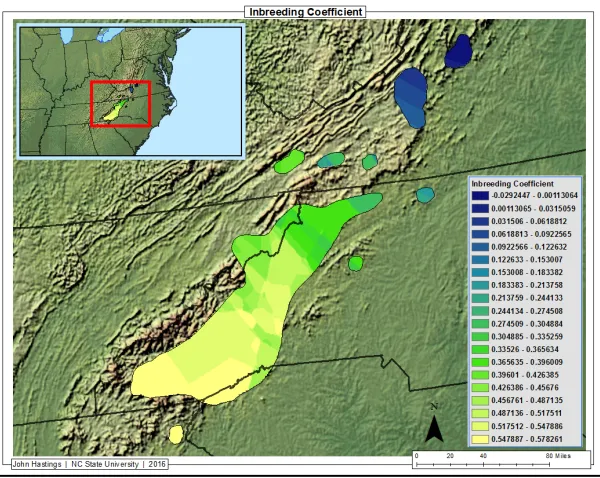Select legend text '0.304885 - 0.335259'
Image resolution: width=600 pixels, height=478 pixels.
click(527, 336)
